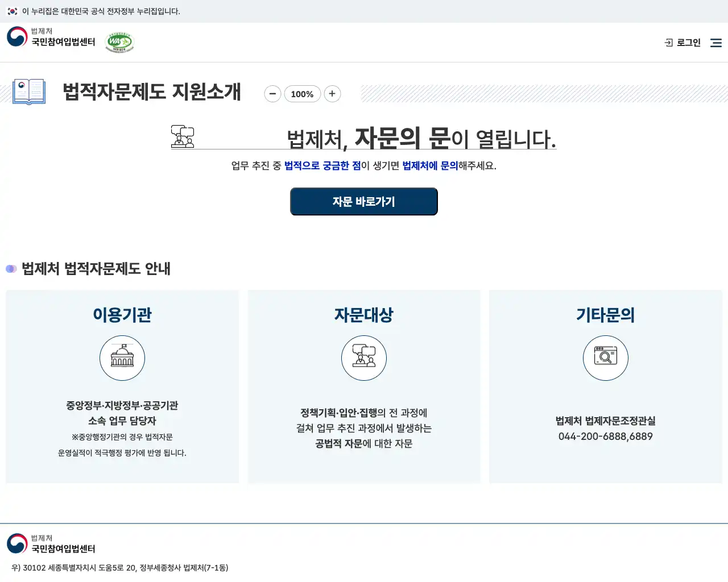Image resolution: width=728 pixels, height=582 pixels.
Task: Decrease page zoom with minus button
Action: pos(273,94)
